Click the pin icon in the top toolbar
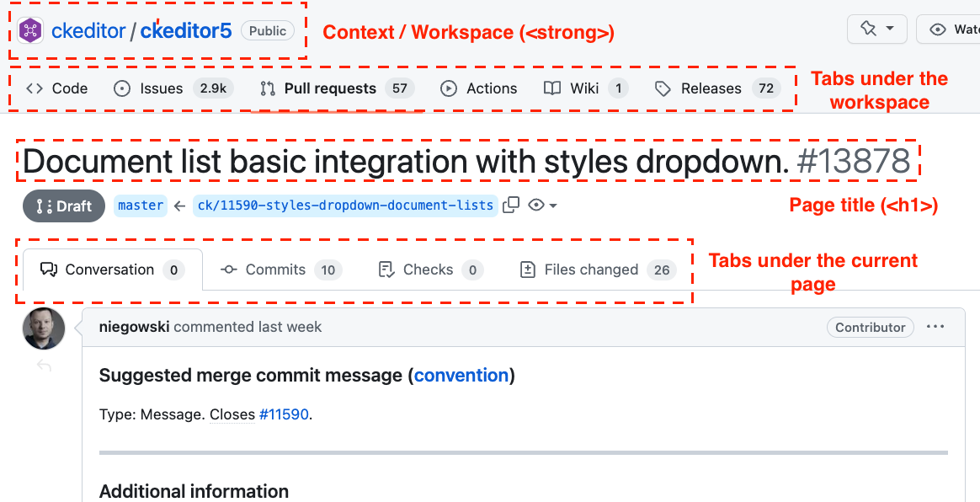The image size is (980, 502). [x=867, y=29]
